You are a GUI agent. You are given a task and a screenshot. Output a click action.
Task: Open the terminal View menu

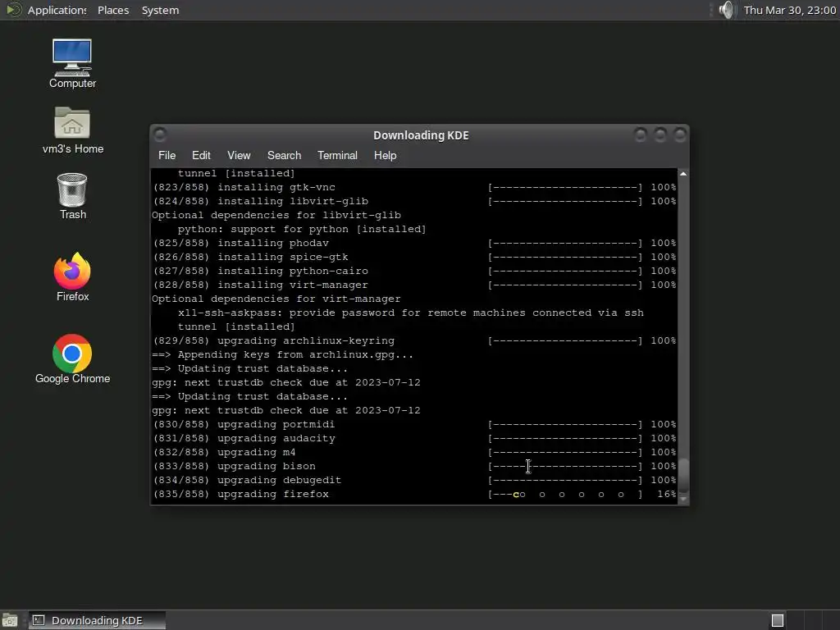(x=239, y=155)
